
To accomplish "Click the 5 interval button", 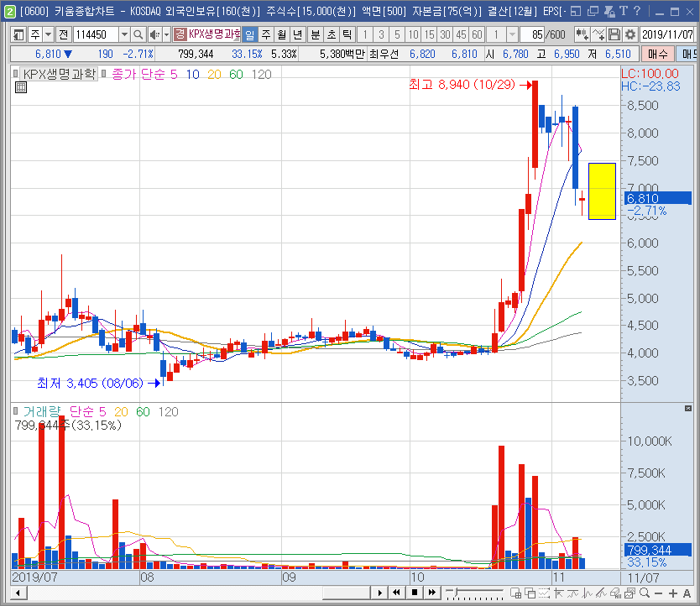I will pos(397,34).
